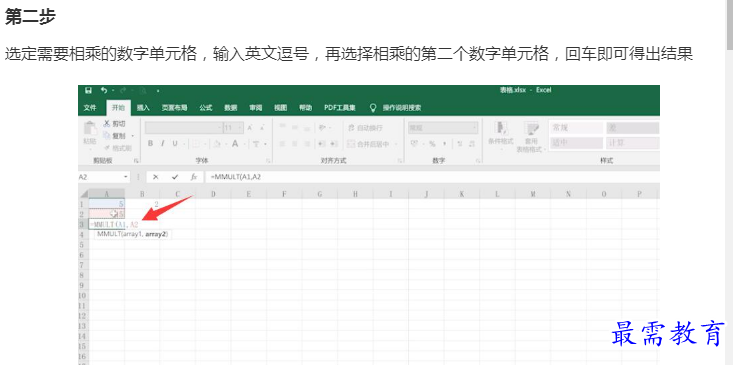The width and height of the screenshot is (733, 365).
Task: Click the insert function fx button
Action: coord(194,177)
